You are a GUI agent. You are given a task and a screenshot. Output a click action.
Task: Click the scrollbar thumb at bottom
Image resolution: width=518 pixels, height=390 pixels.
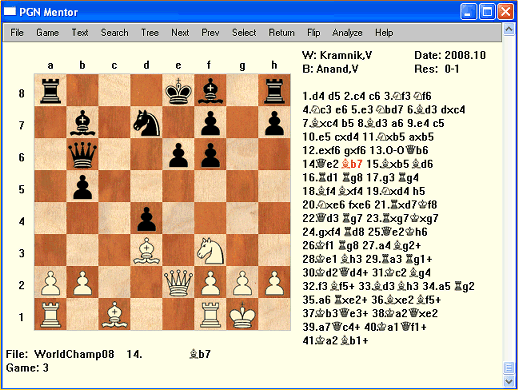point(509,368)
